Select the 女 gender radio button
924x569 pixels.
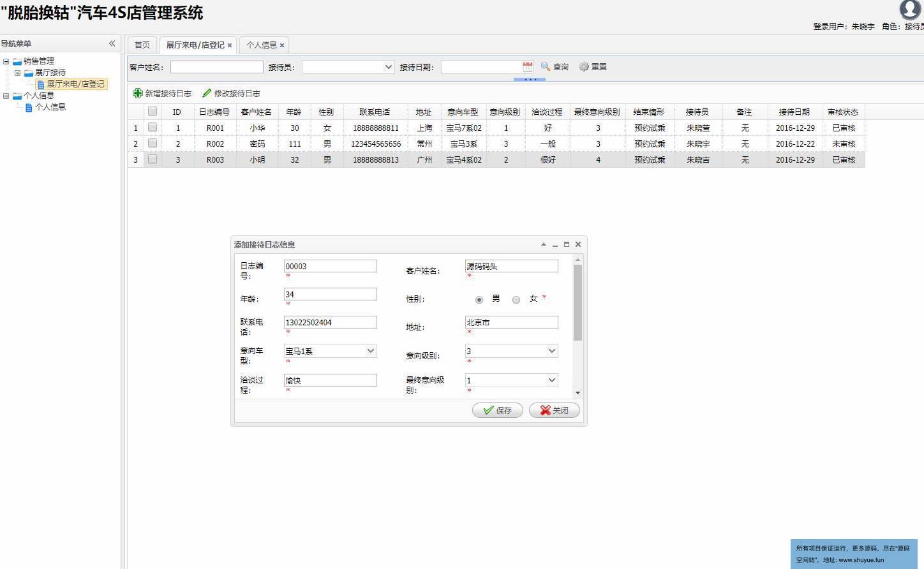tap(516, 299)
